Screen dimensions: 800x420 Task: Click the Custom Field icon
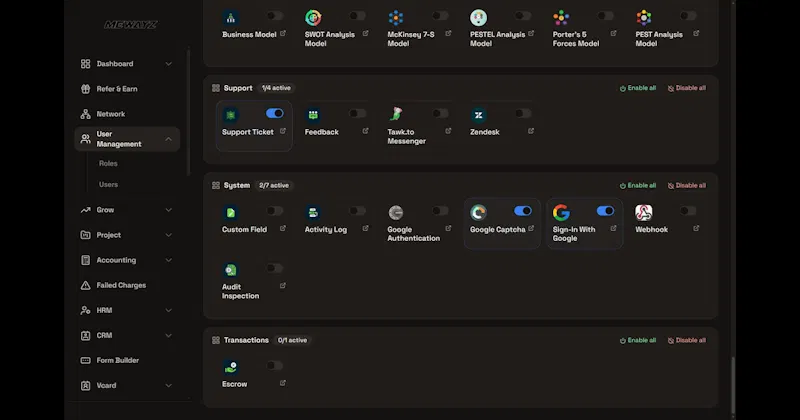[231, 212]
